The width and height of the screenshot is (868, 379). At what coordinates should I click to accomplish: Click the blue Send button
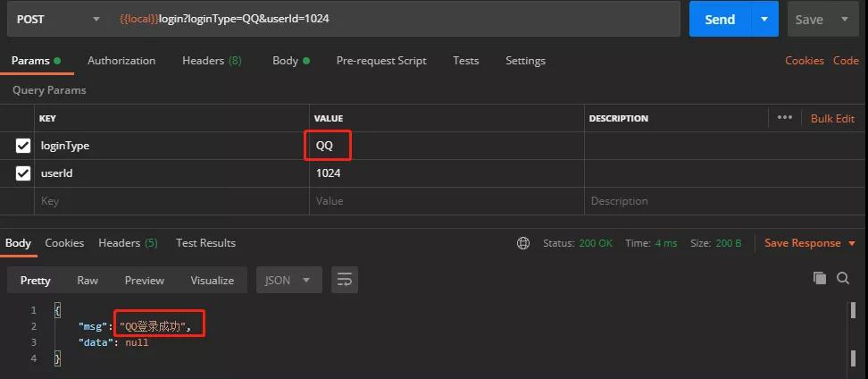(x=720, y=19)
